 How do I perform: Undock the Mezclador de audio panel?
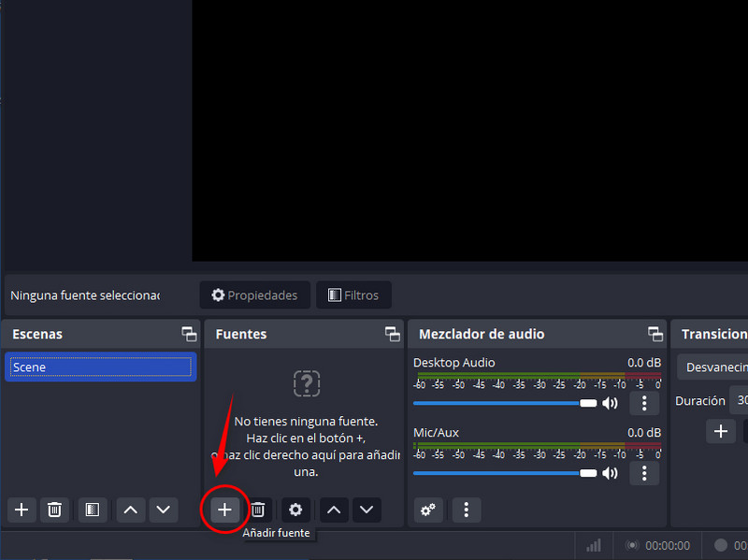tap(654, 334)
